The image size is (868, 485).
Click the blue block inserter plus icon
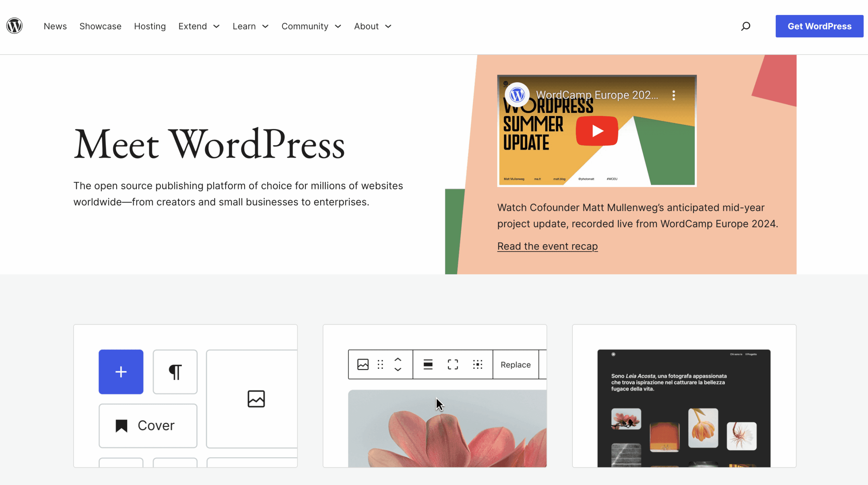(121, 372)
